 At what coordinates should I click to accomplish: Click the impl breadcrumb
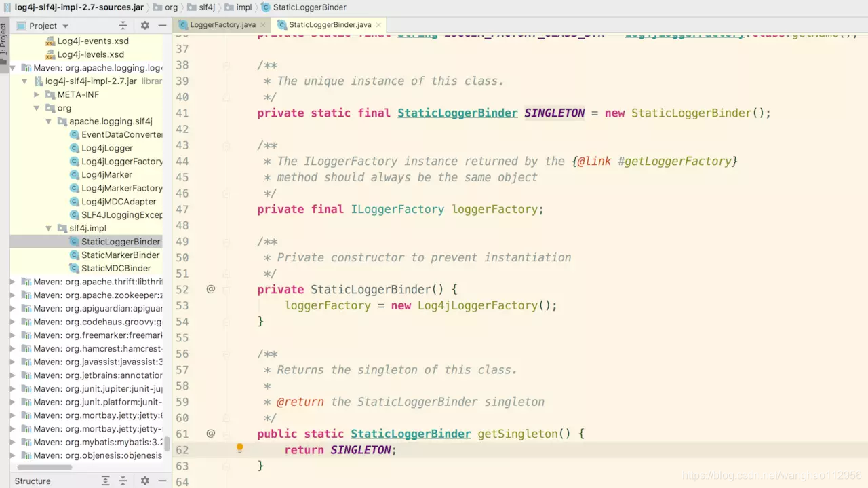click(237, 7)
